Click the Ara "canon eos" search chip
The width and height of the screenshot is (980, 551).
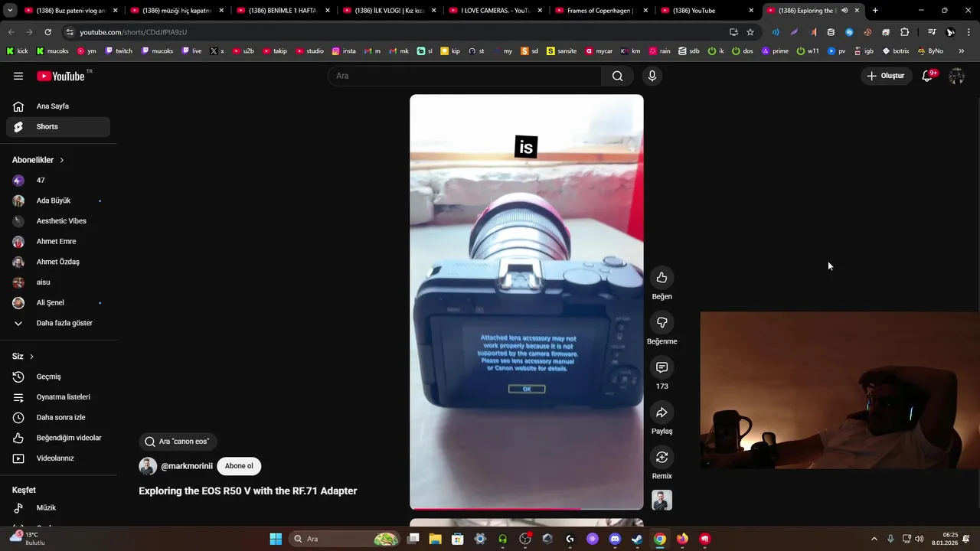[x=178, y=442]
